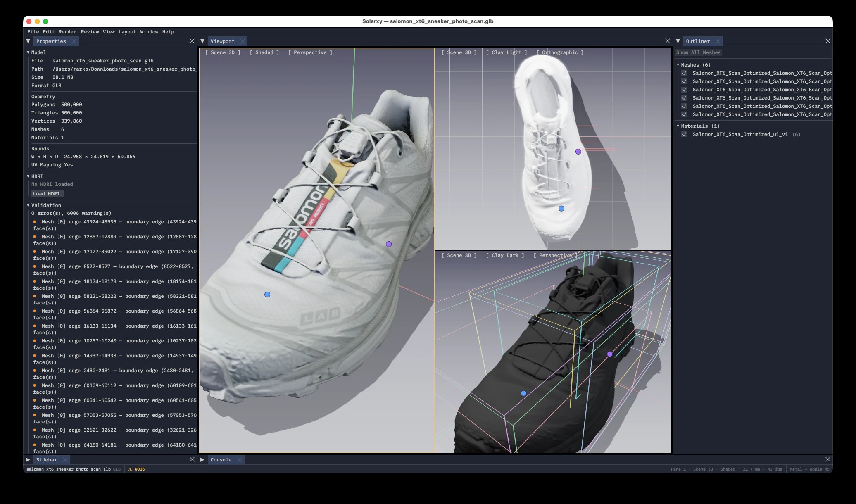Open the File menu

33,32
